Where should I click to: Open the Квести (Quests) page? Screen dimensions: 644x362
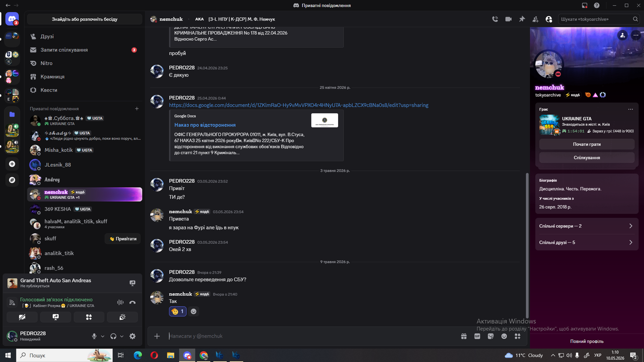[85, 90]
